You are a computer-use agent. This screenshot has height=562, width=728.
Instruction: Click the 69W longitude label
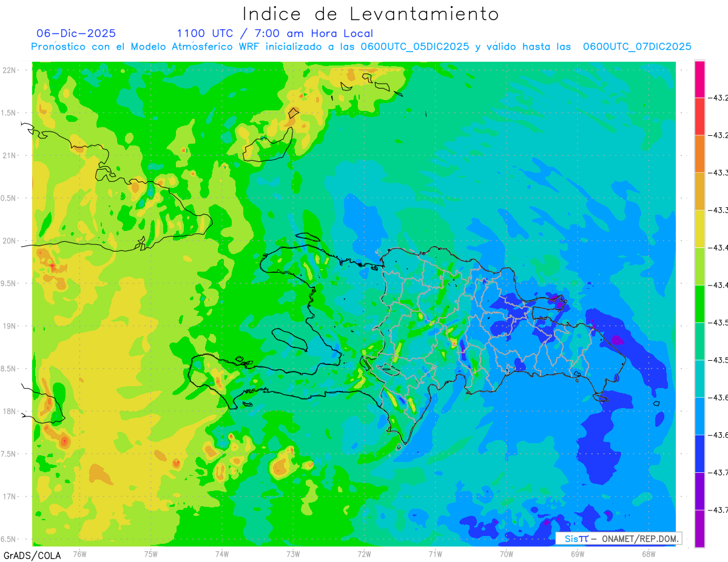coord(577,553)
